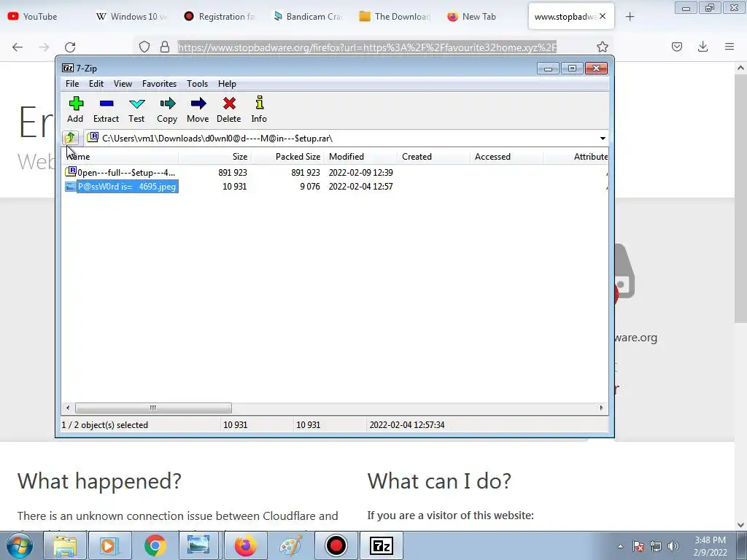Sort by Packed Size column header
The image size is (747, 560).
coord(287,157)
